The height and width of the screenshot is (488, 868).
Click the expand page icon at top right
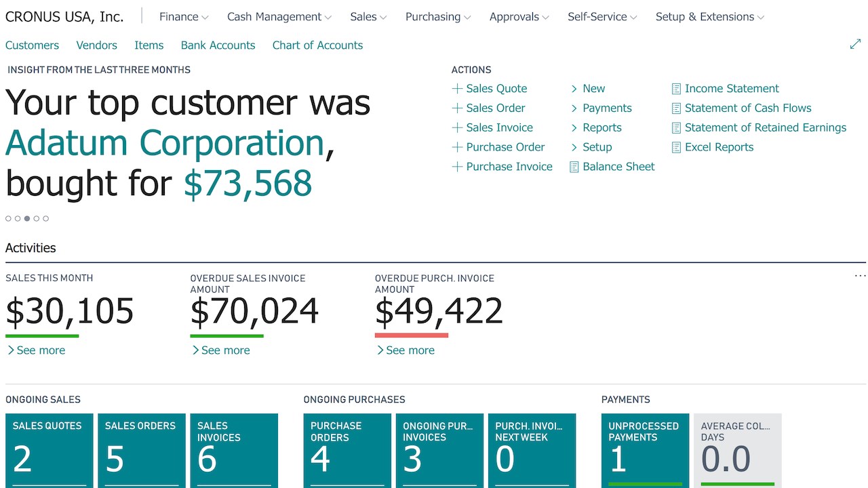click(x=855, y=45)
